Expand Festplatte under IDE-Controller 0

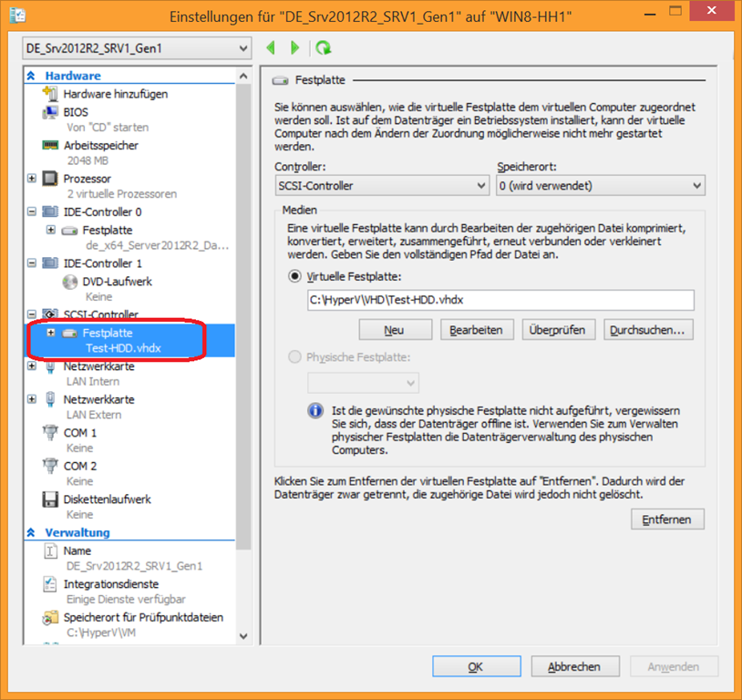pos(51,230)
